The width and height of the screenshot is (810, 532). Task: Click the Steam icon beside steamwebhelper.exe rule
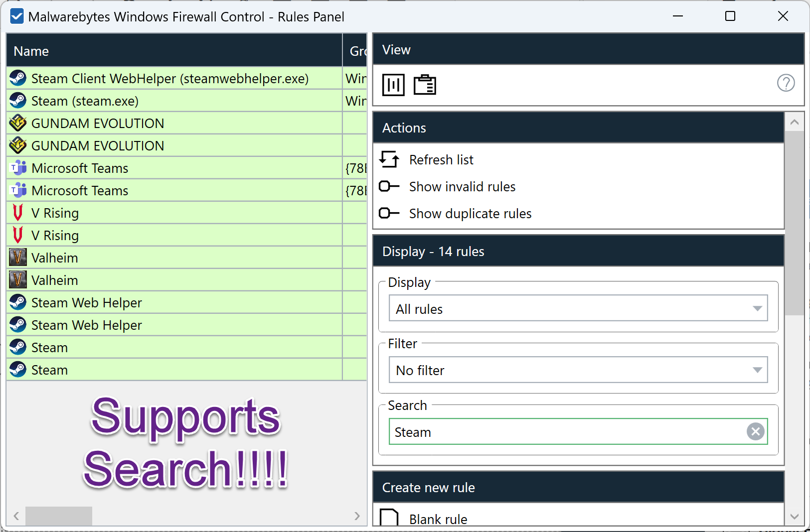[18, 78]
